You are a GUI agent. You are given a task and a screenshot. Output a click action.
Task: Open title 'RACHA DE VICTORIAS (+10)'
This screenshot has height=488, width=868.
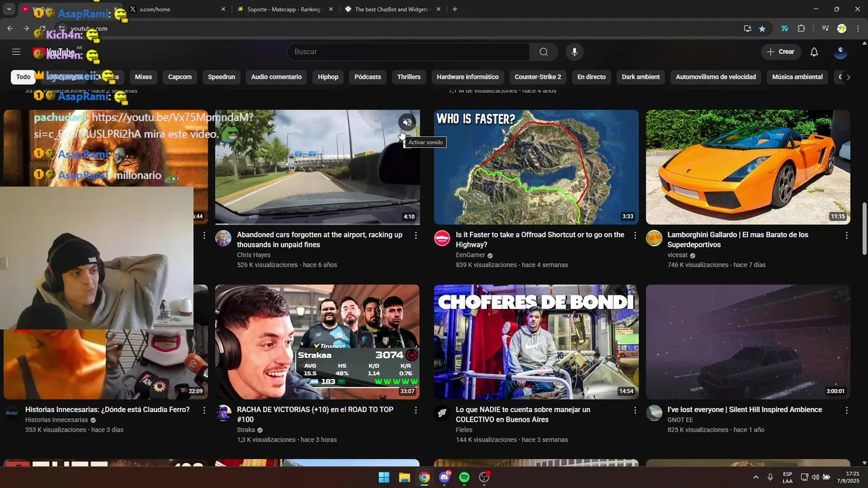coord(315,414)
